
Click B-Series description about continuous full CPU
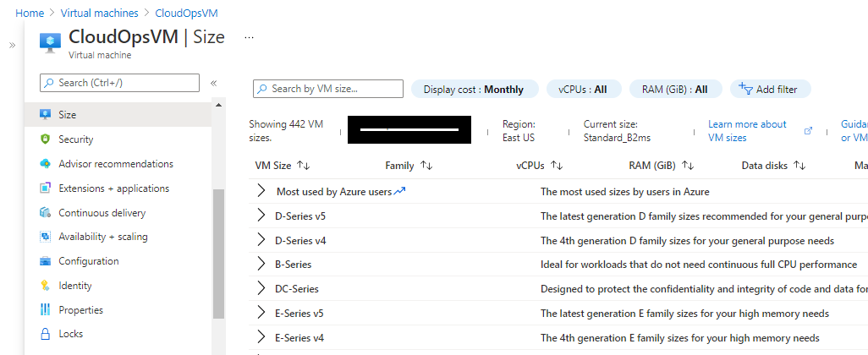click(x=699, y=265)
